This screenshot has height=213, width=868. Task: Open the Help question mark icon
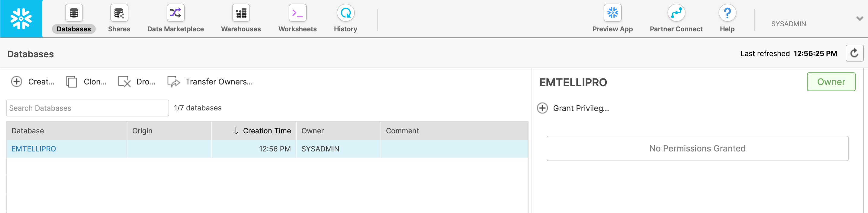tap(727, 13)
